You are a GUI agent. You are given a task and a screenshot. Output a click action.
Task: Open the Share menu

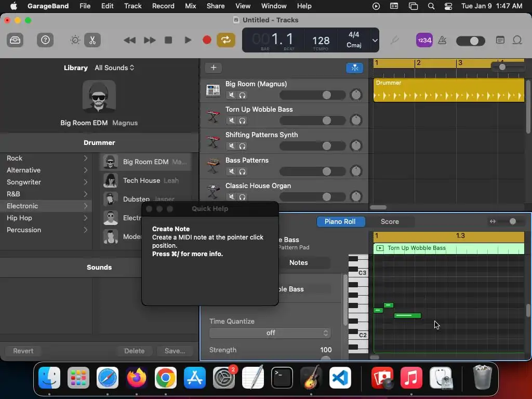(x=216, y=6)
